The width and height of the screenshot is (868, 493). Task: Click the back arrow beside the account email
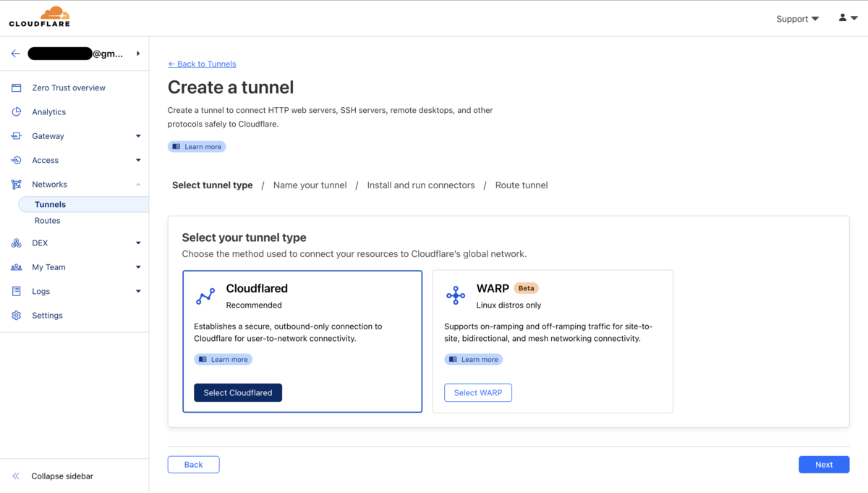click(x=15, y=54)
